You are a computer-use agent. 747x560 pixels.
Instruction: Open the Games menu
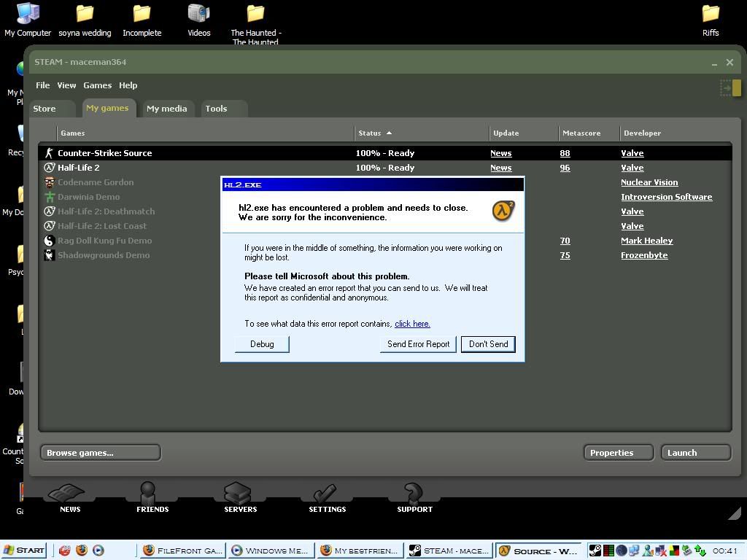point(97,85)
